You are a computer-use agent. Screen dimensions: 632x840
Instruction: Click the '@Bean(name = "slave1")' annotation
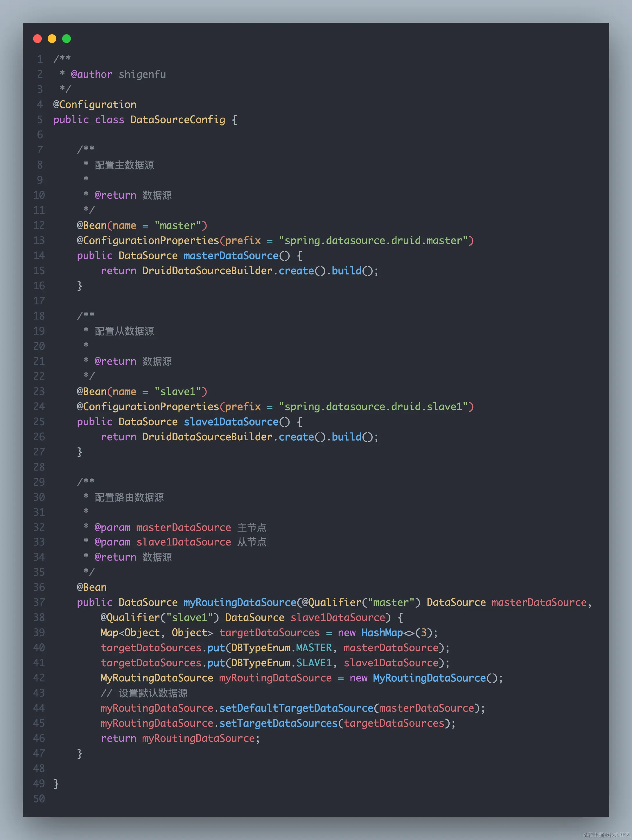(142, 392)
